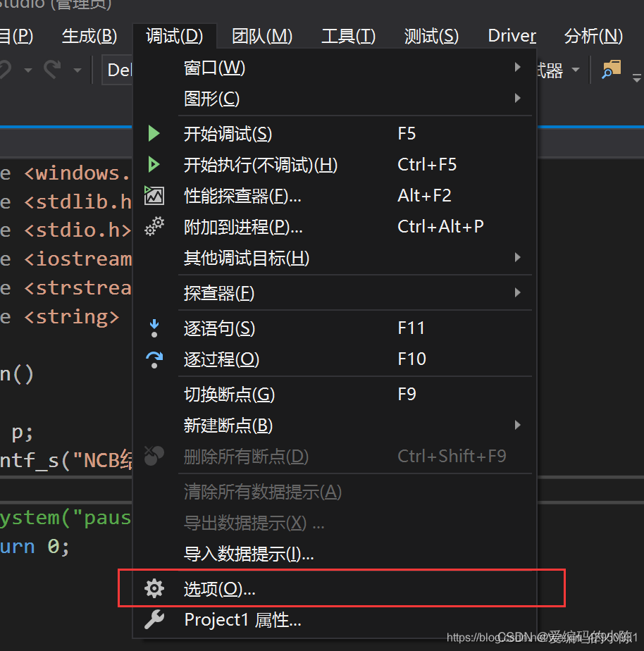Click the Attach to Process gears icon

pos(154,225)
